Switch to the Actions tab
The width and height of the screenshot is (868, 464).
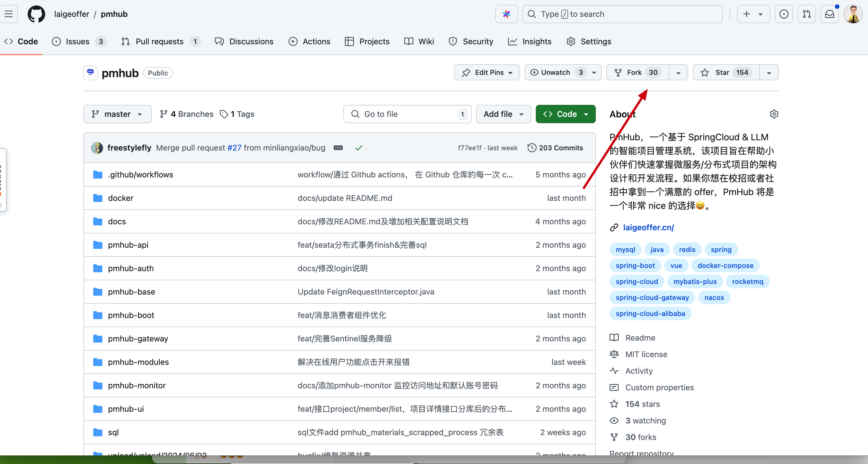pos(317,41)
